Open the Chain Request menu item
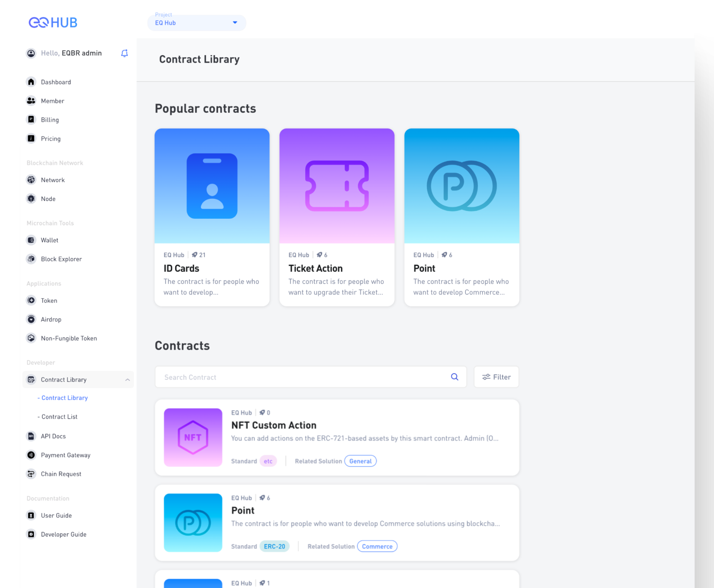 tap(61, 474)
